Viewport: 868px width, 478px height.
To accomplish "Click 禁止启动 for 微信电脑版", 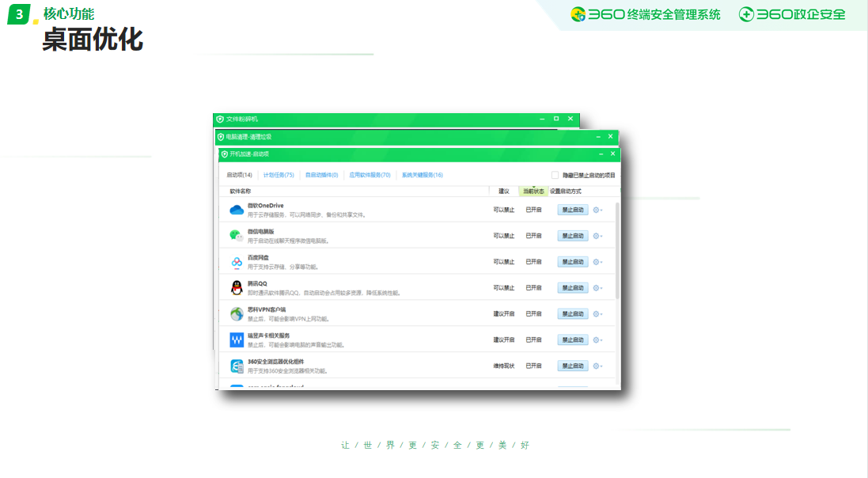I will (x=573, y=236).
